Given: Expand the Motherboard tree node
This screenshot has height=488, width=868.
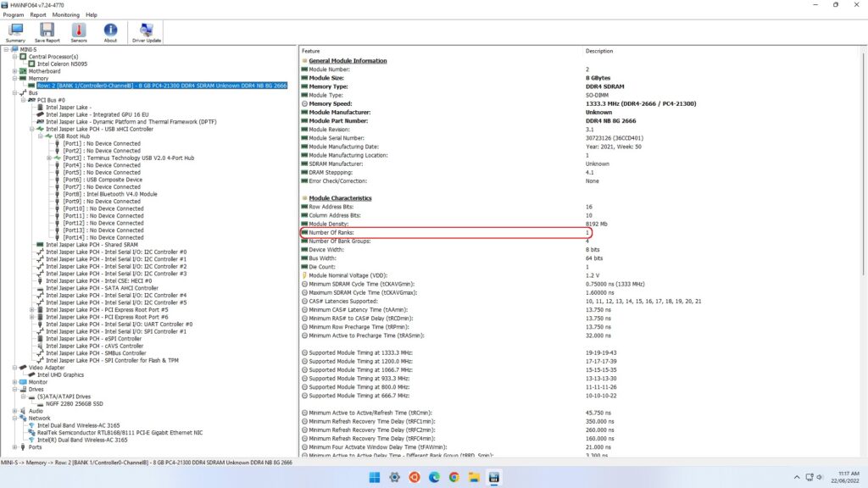Looking at the screenshot, I should 14,71.
